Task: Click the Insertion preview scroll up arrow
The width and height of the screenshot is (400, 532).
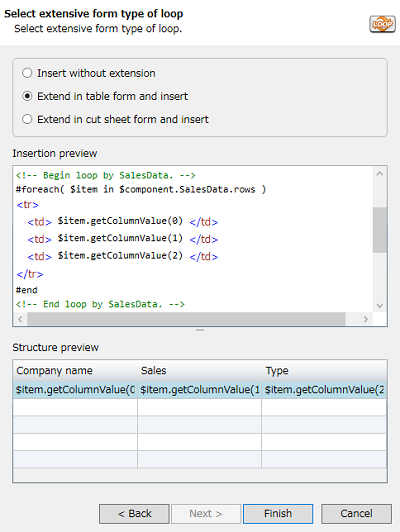Action: (x=380, y=174)
